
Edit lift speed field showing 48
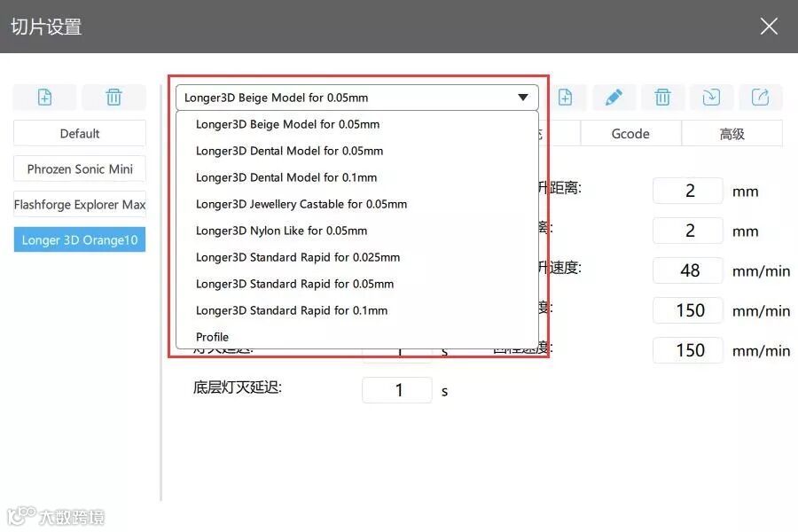[x=688, y=270]
